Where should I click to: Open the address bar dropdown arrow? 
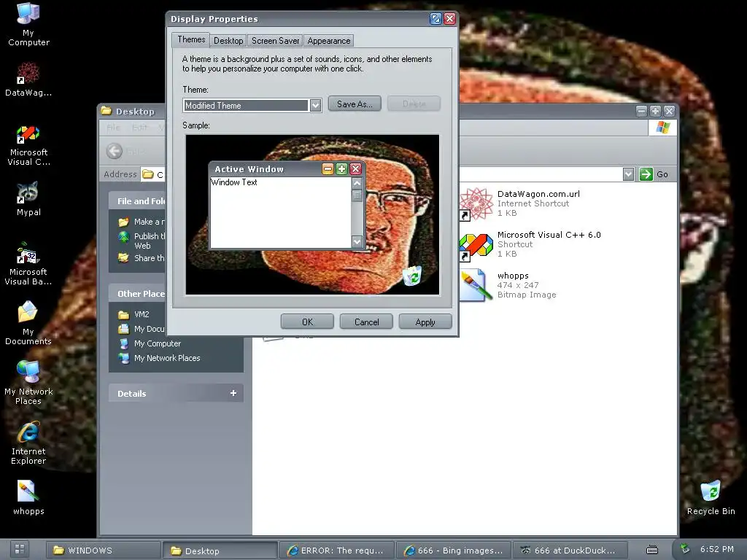click(628, 174)
